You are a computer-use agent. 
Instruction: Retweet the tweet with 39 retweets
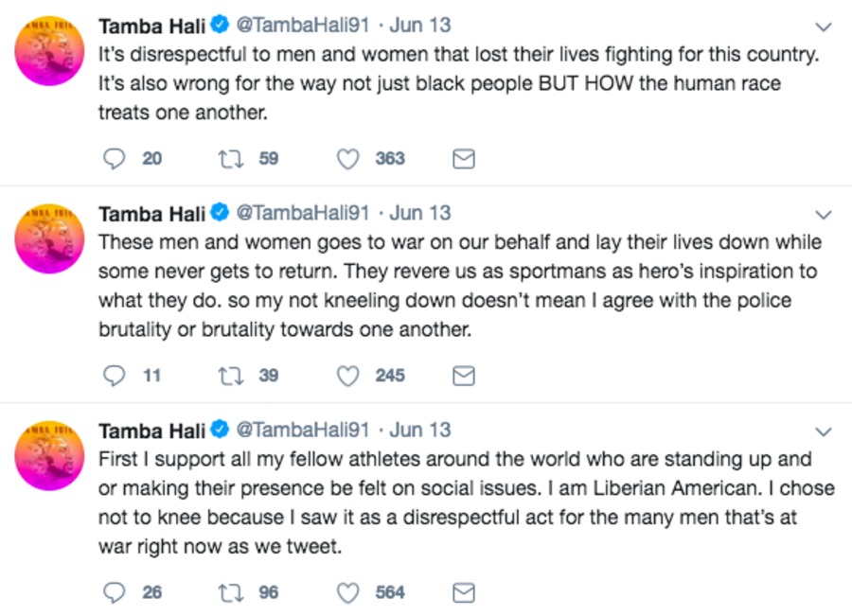tap(231, 376)
